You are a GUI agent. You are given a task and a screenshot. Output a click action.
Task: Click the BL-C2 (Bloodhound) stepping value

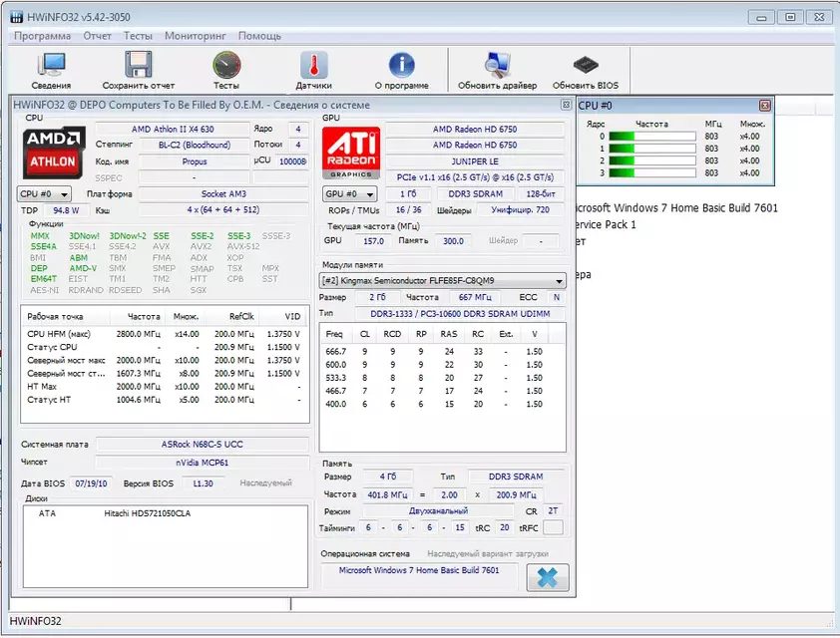[194, 146]
